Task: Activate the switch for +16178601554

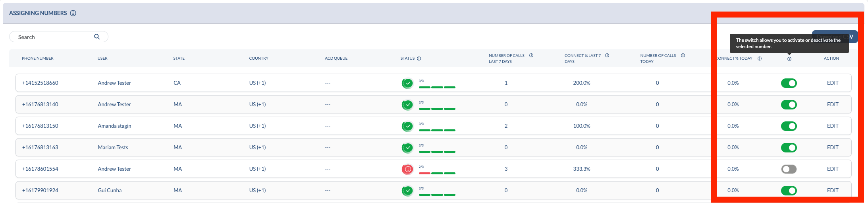Action: [789, 169]
